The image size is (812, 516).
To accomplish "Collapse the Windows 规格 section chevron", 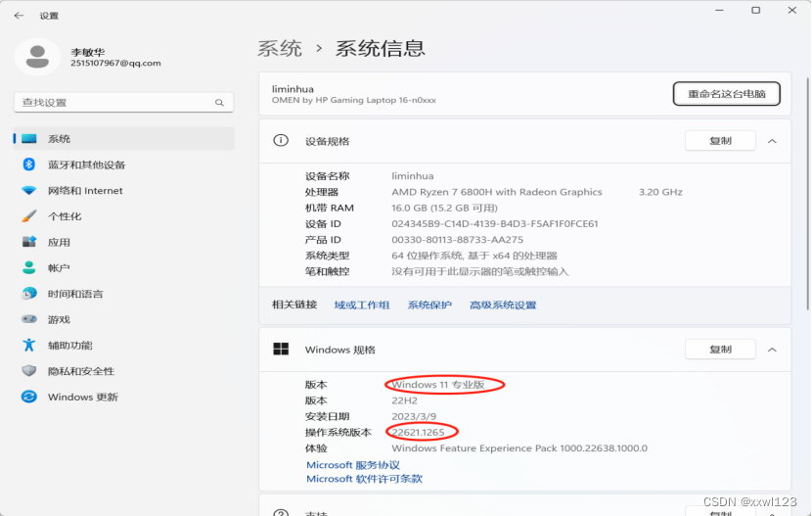I will (772, 350).
